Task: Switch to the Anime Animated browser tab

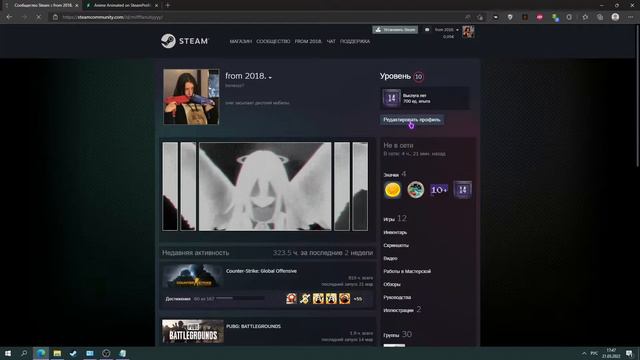Action: (122, 5)
